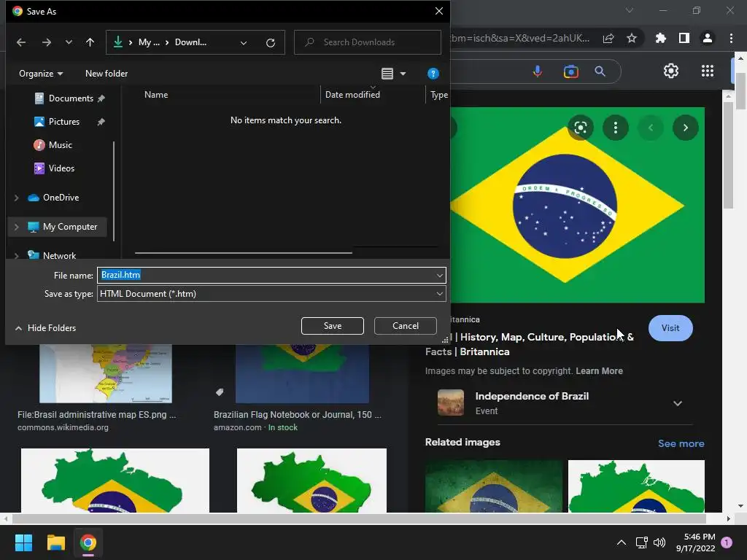
Task: Open Chrome profile icon
Action: click(x=708, y=38)
